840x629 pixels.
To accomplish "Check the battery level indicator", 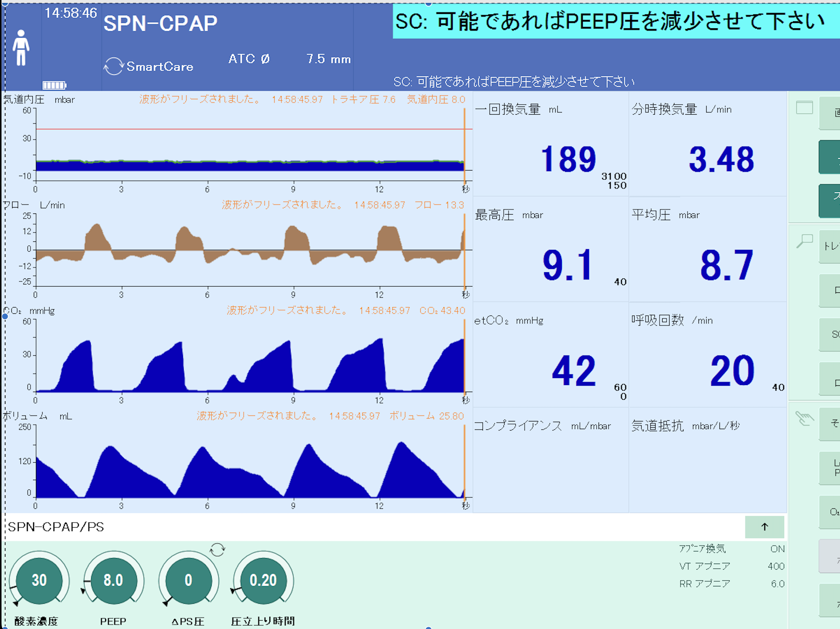I will (x=54, y=85).
